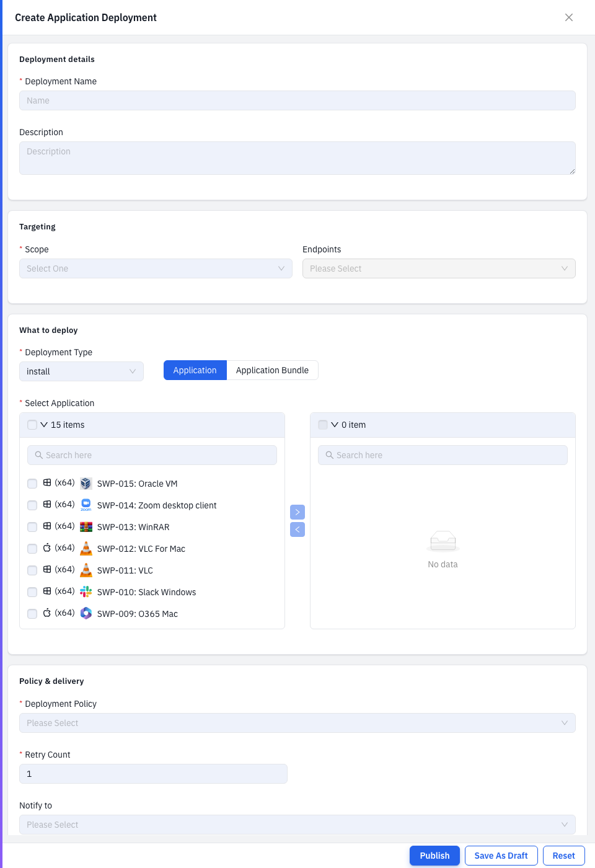The width and height of the screenshot is (595, 868).
Task: Click search magnifier icon in right list
Action: coord(330,455)
